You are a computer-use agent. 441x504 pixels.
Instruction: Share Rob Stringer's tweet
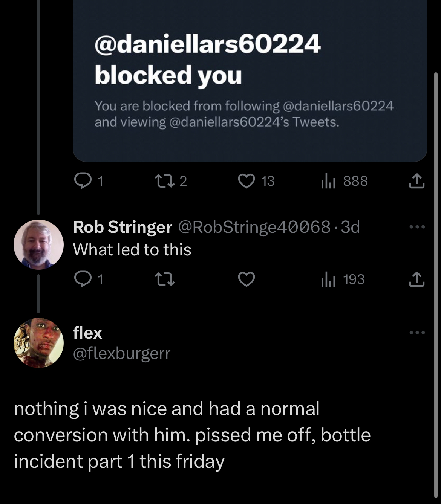[x=416, y=279]
